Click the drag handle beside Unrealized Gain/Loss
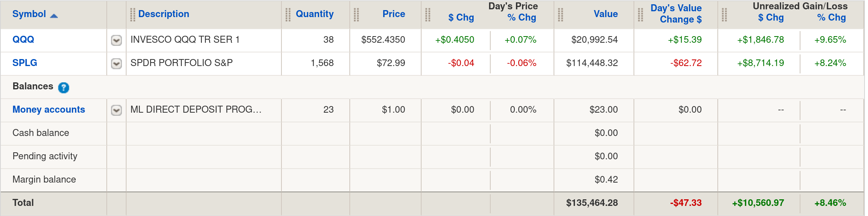 coord(724,15)
